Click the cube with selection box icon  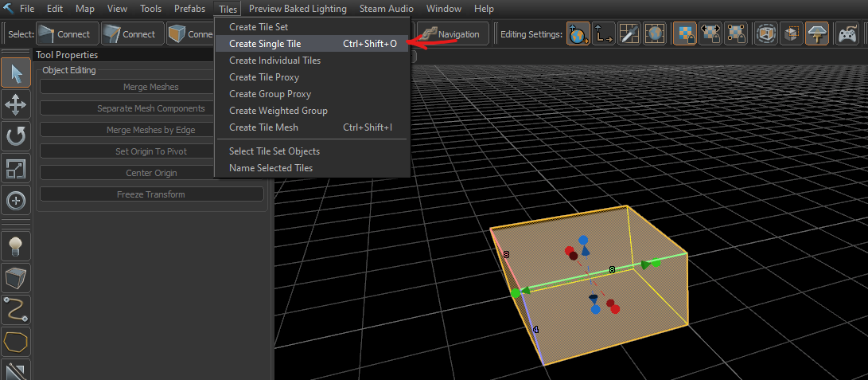(x=792, y=33)
